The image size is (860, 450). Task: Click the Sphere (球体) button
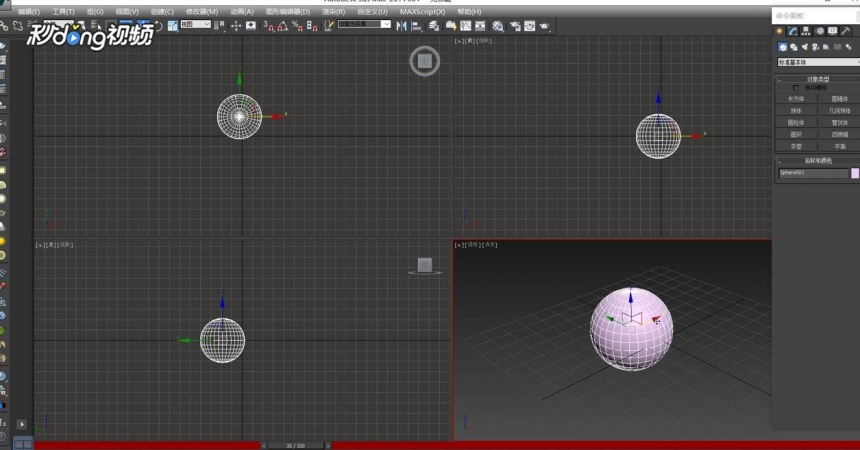click(796, 111)
